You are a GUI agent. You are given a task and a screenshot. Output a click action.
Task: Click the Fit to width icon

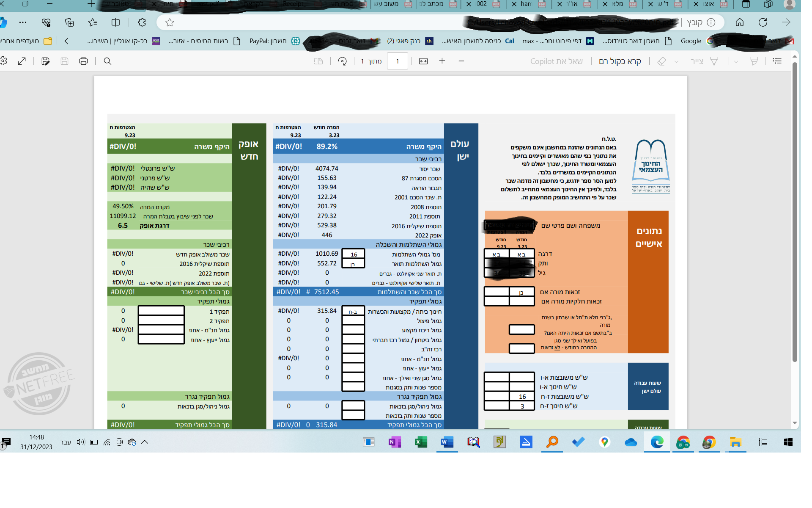[423, 61]
